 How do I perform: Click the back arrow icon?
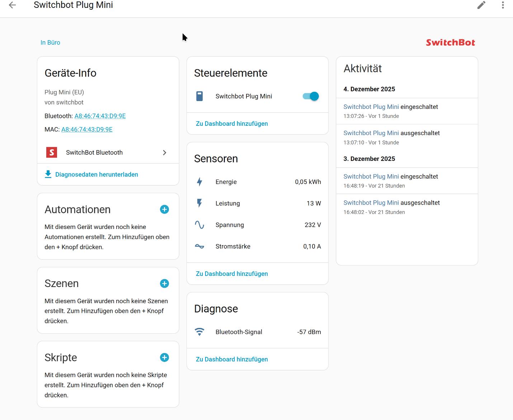13,5
